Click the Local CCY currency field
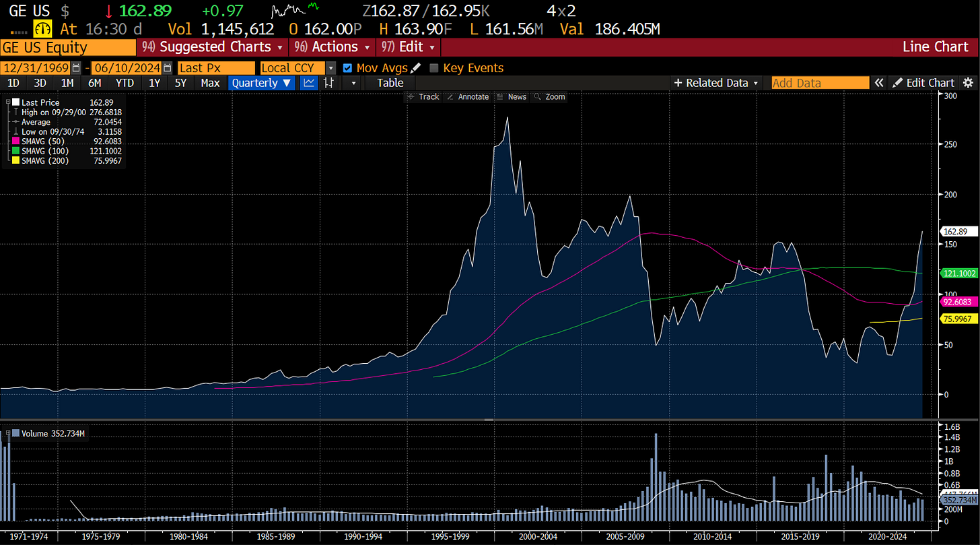The height and width of the screenshot is (545, 980). click(x=293, y=68)
